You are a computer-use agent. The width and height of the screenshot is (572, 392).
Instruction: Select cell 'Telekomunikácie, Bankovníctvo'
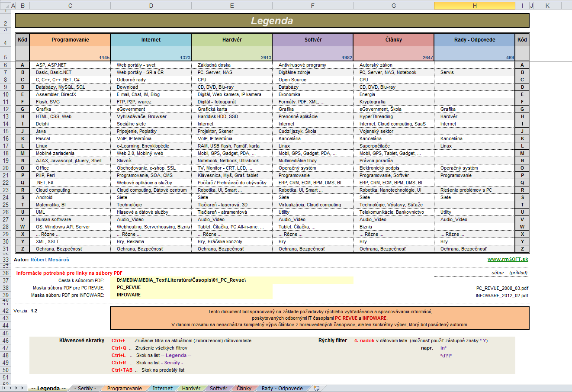[394, 212]
